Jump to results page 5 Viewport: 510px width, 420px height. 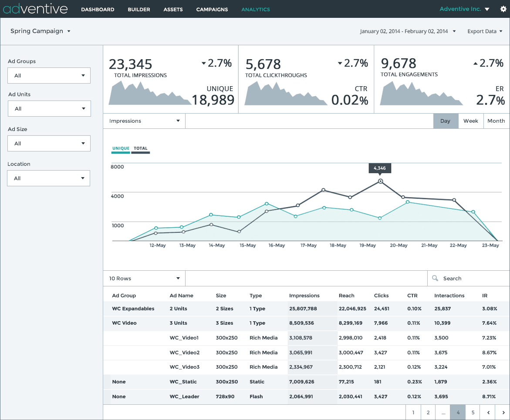tap(473, 412)
